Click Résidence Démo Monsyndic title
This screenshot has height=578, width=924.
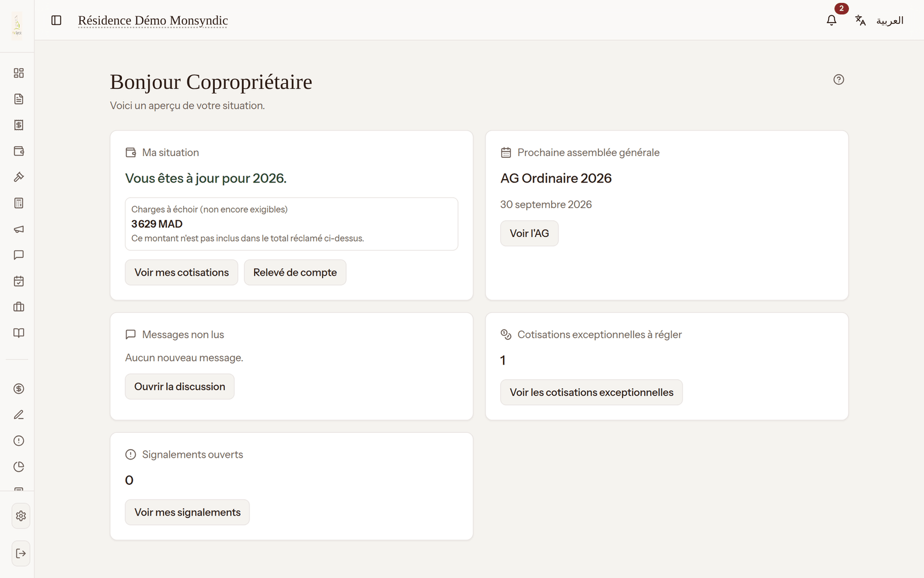point(153,20)
